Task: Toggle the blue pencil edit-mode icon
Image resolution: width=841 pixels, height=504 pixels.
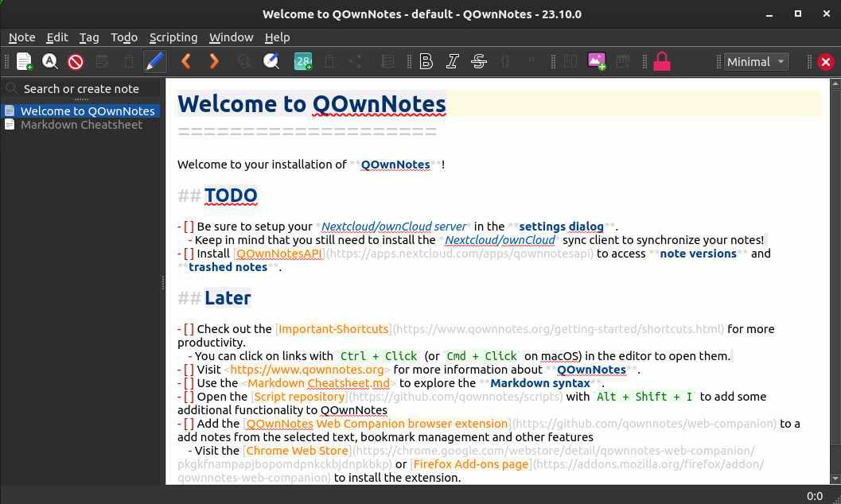Action: tap(155, 61)
